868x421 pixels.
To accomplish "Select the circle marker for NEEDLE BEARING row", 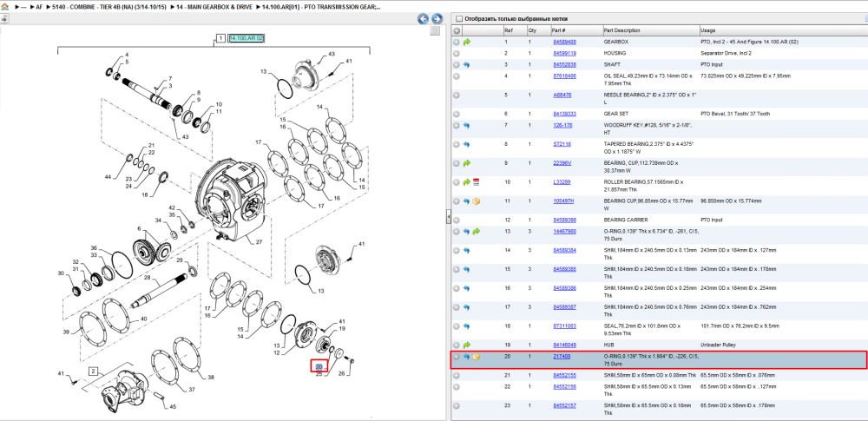I will pyautogui.click(x=457, y=95).
